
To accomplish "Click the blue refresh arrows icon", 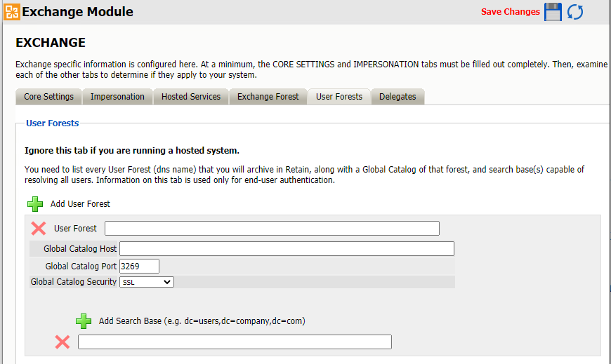I will tap(575, 12).
